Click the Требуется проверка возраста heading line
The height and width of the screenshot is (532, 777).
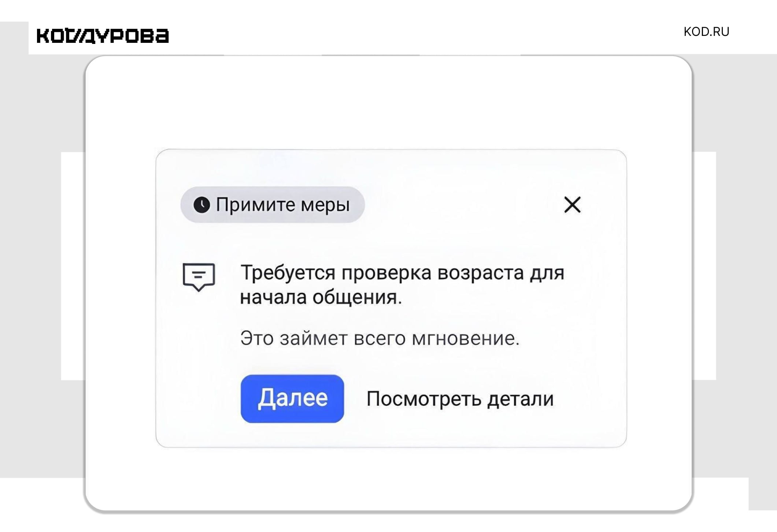pos(402,273)
